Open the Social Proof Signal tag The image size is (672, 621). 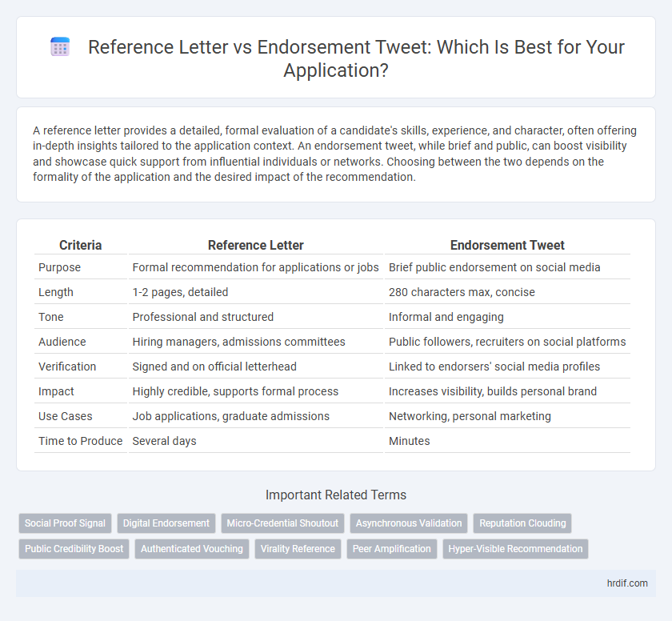click(65, 523)
